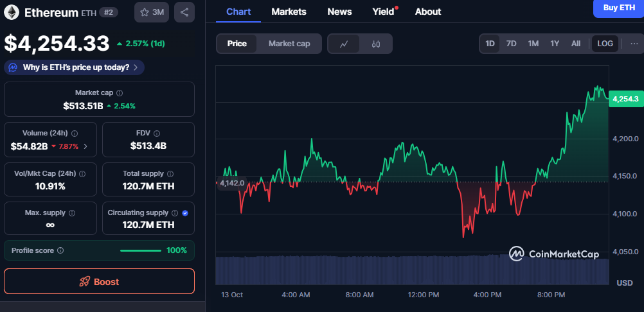Viewport: 644px width, 312px height.
Task: Switch to the News tab
Action: point(339,12)
